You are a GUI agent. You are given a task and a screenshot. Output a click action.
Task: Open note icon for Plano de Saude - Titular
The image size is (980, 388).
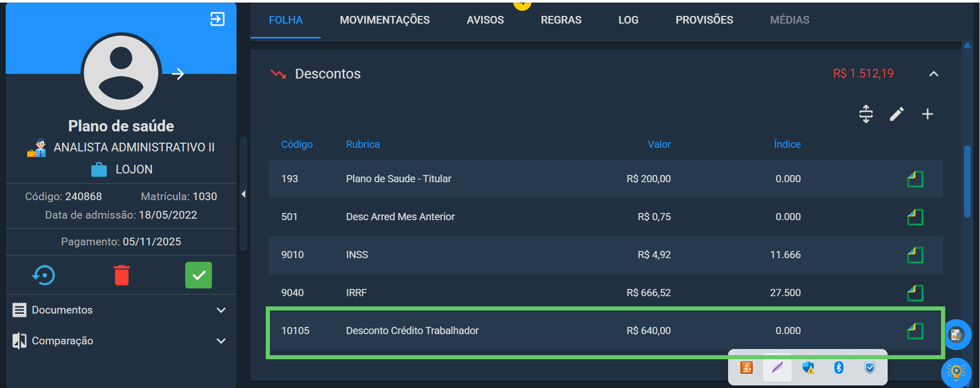click(x=915, y=179)
